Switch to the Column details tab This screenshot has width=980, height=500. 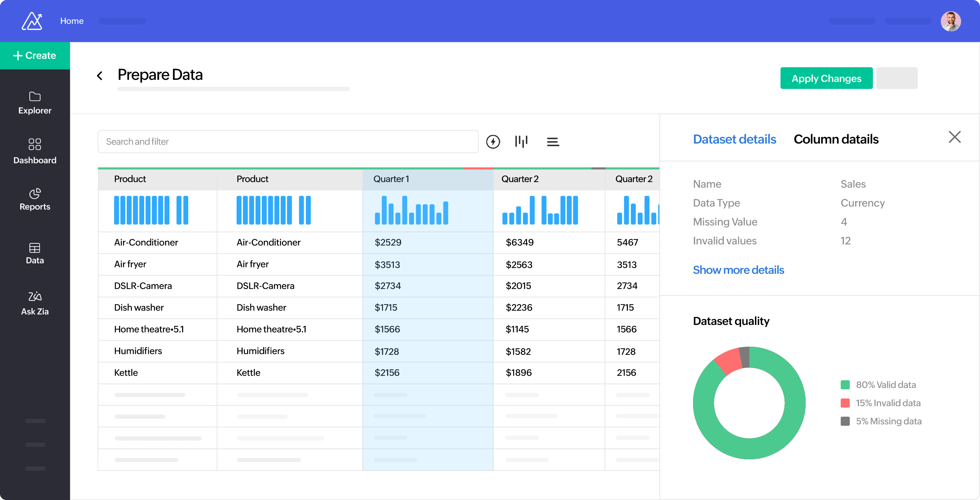pos(836,139)
